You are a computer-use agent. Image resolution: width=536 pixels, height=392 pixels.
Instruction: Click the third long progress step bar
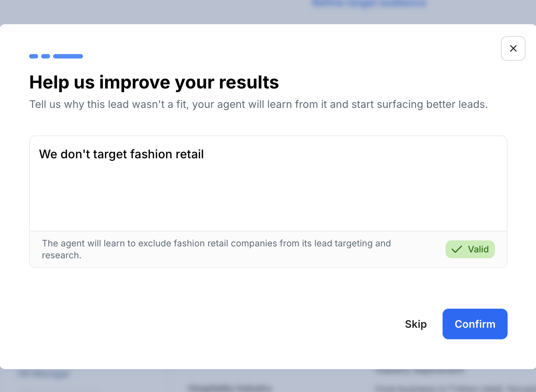click(x=68, y=56)
